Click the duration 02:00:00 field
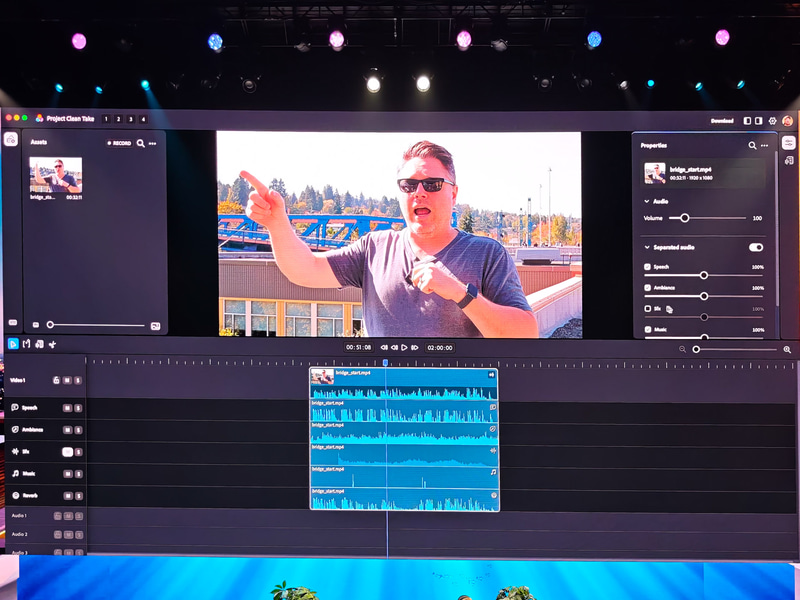Screen dimensions: 800x600 point(440,348)
